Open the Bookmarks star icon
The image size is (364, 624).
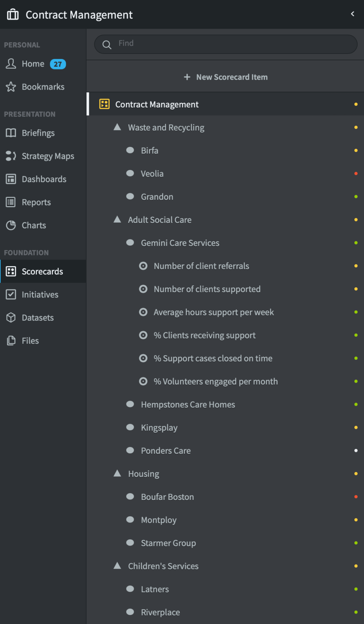[x=11, y=87]
